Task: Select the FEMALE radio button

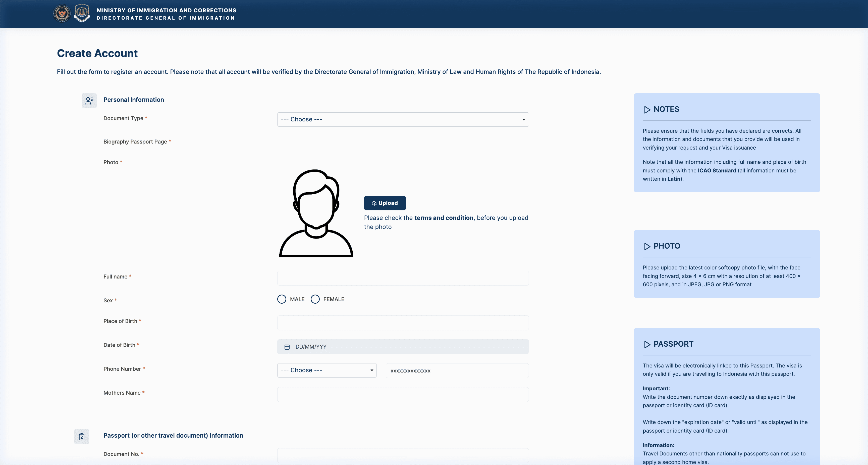Action: pos(315,299)
